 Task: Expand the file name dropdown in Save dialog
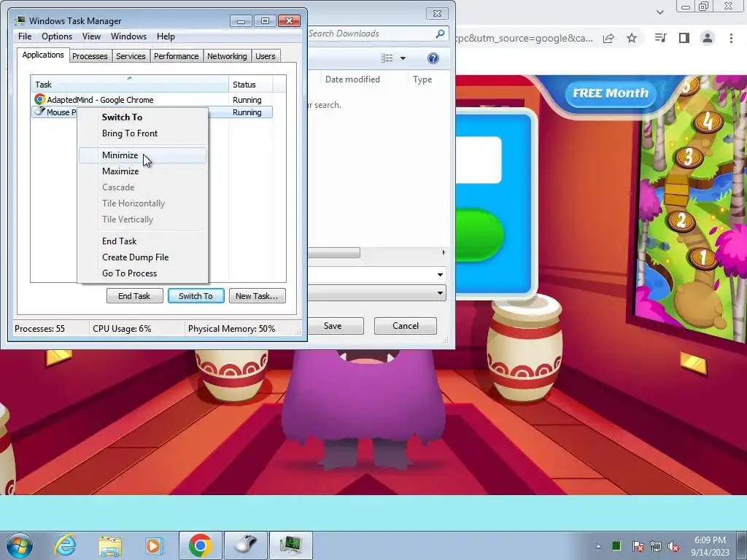(440, 275)
